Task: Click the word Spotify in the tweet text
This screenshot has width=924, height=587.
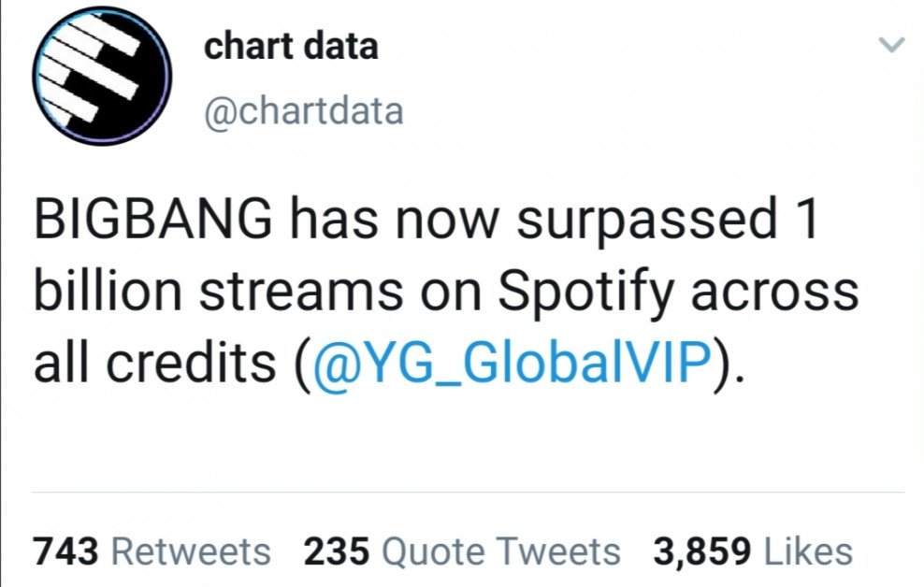Action: [585, 292]
